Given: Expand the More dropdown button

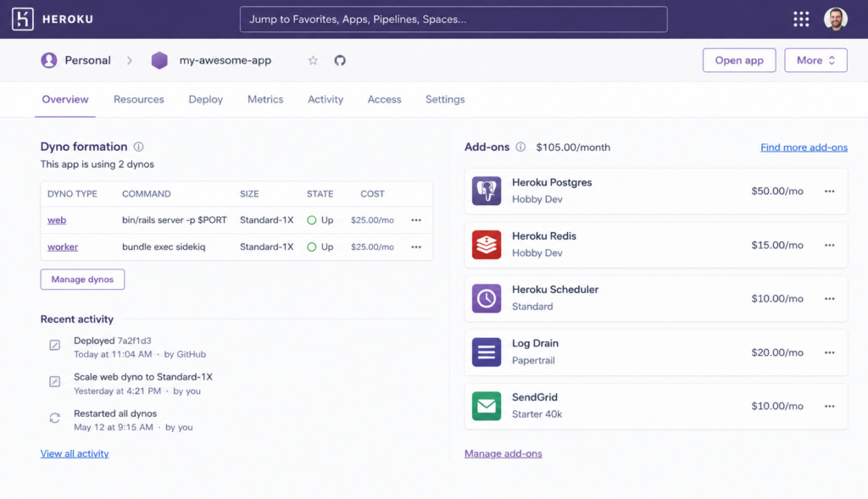Looking at the screenshot, I should [815, 60].
